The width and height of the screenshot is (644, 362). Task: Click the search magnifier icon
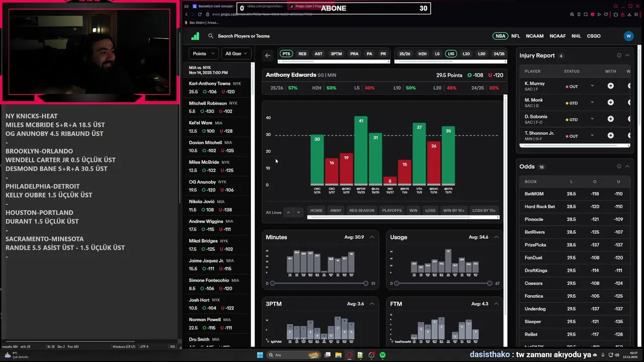pos(211,36)
